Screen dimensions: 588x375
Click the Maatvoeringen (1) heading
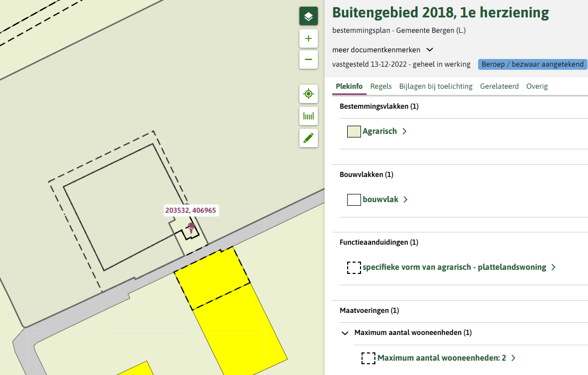coord(369,310)
